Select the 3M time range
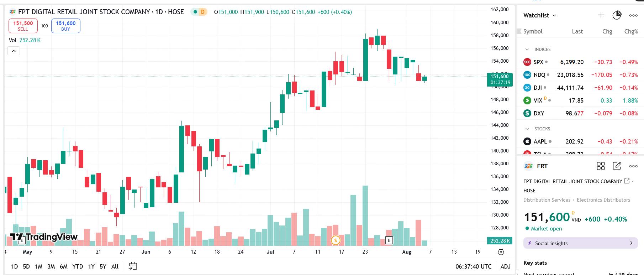The width and height of the screenshot is (644, 275). (x=51, y=266)
